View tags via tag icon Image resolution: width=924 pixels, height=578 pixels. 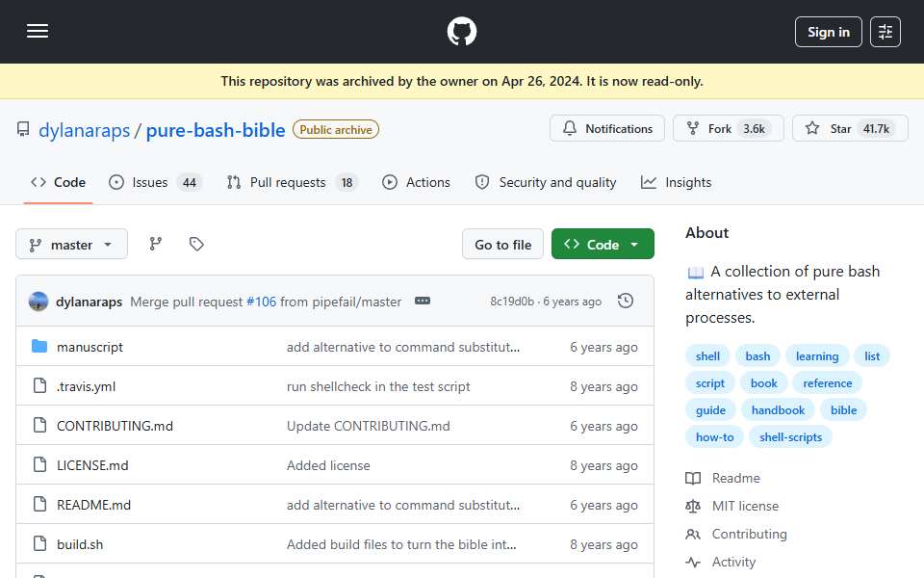[x=196, y=244]
